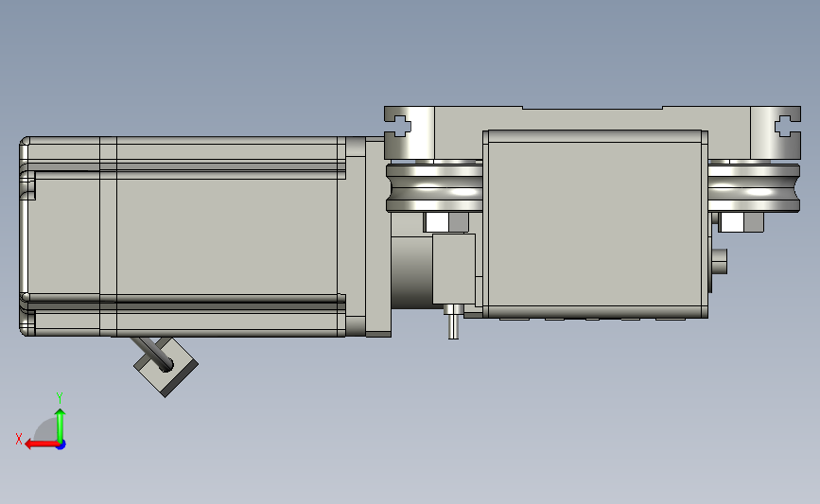Select the small knob on housing's right side
Screen dimensions: 820x504
[720, 261]
